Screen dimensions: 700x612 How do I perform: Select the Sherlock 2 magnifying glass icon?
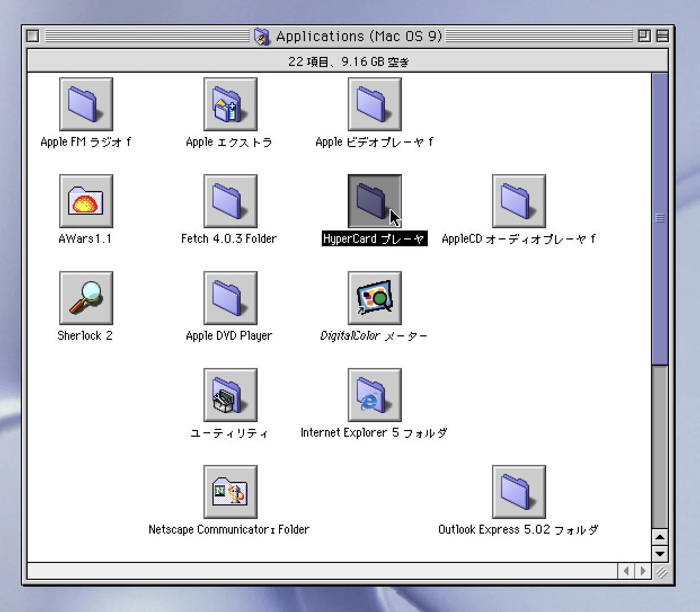tap(86, 298)
